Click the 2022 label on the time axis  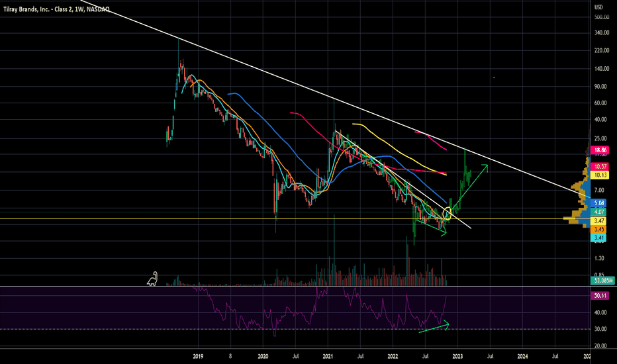[393, 357]
